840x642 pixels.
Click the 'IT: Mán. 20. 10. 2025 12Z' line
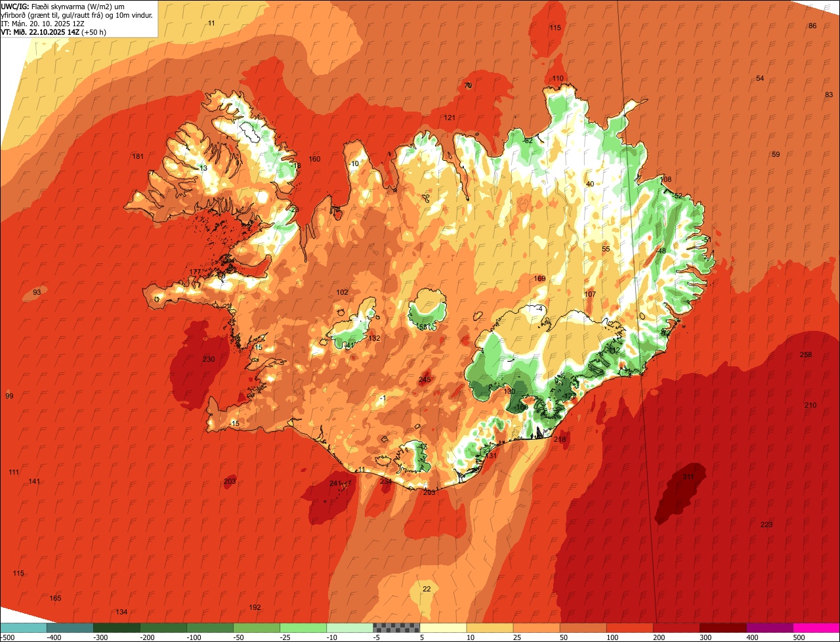click(x=43, y=23)
